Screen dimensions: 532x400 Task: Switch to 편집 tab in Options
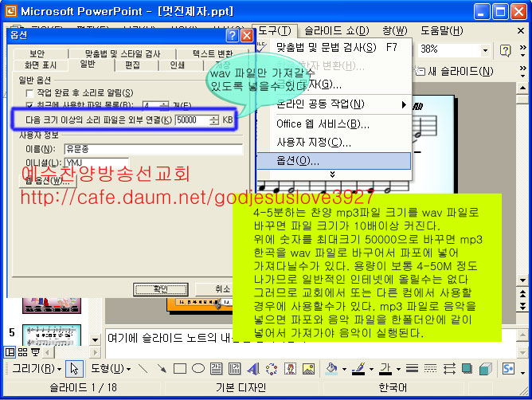(132, 65)
